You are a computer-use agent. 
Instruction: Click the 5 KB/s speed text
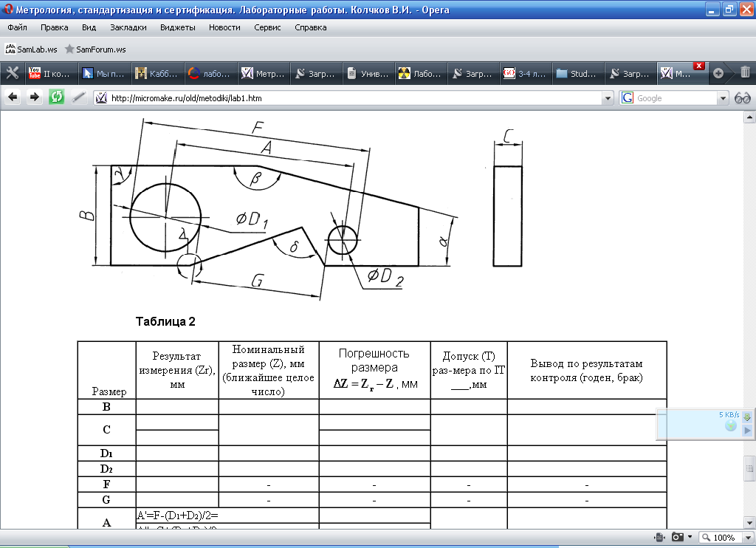click(x=729, y=414)
